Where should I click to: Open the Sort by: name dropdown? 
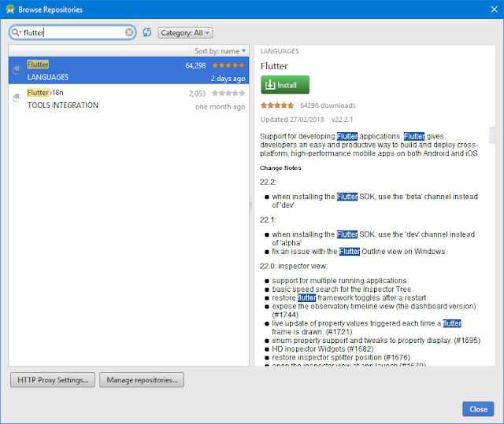220,51
